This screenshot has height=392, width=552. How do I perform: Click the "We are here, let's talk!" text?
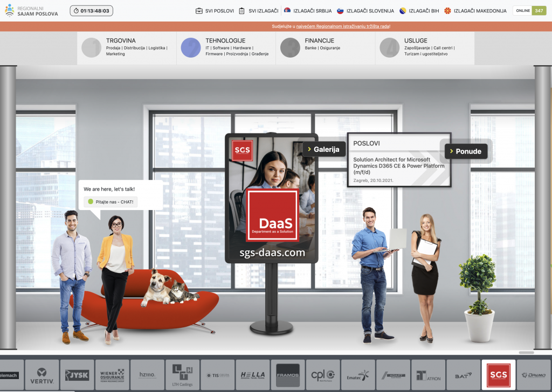point(109,189)
